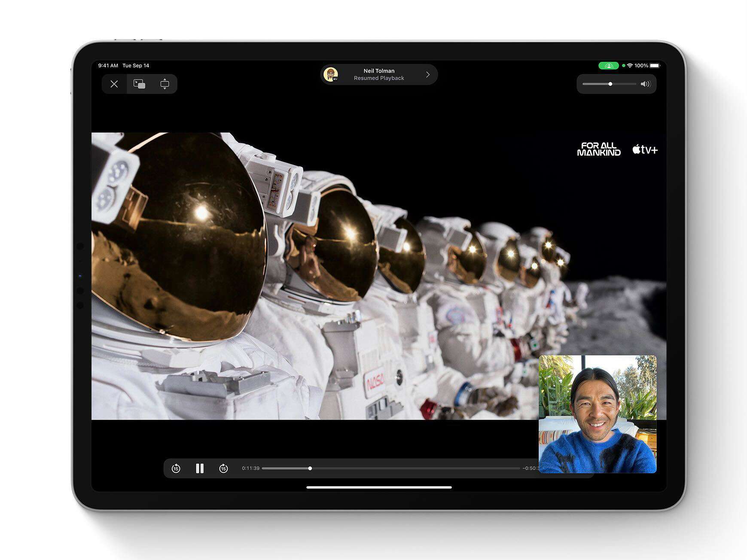Image resolution: width=747 pixels, height=560 pixels.
Task: Close the video player with the X button
Action: point(114,84)
